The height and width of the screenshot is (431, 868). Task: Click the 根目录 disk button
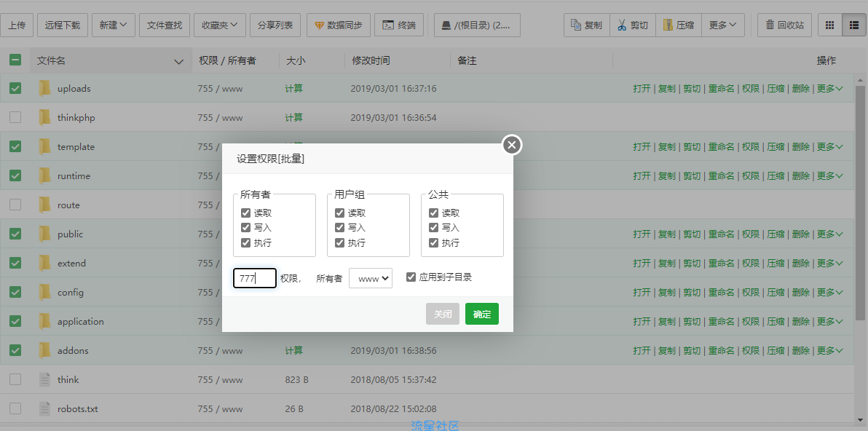[x=477, y=25]
